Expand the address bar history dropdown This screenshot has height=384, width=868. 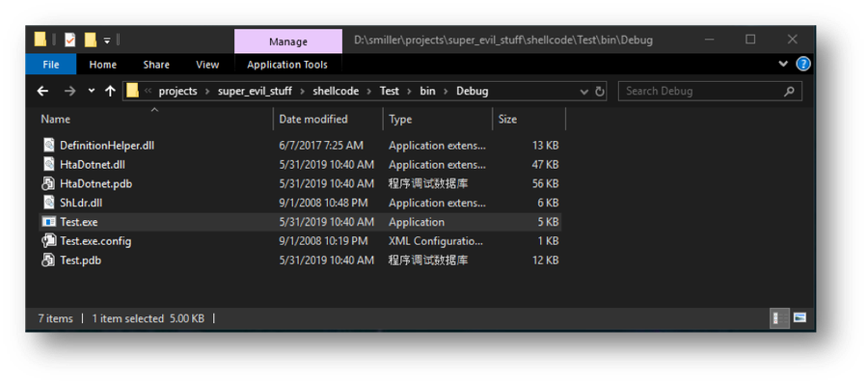coord(584,92)
